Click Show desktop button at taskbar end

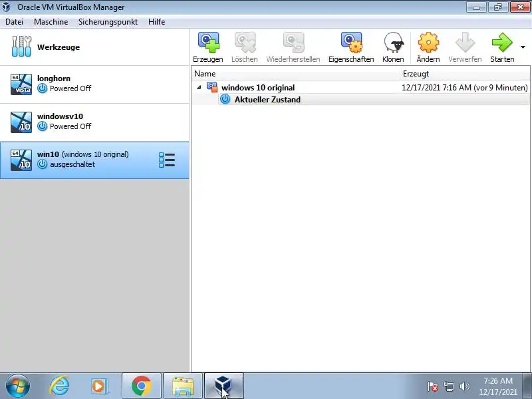(527, 386)
